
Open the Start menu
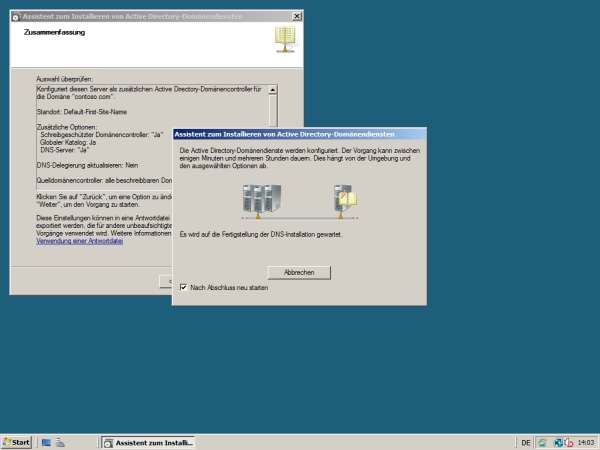16,443
